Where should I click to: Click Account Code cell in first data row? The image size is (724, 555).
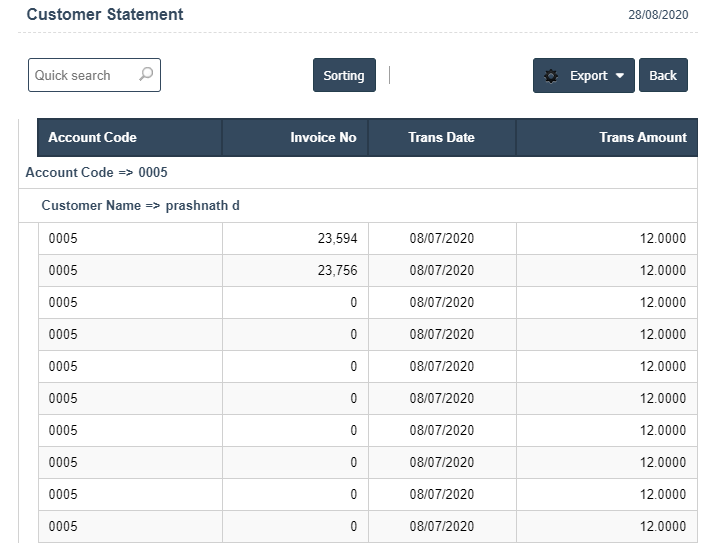pyautogui.click(x=63, y=239)
